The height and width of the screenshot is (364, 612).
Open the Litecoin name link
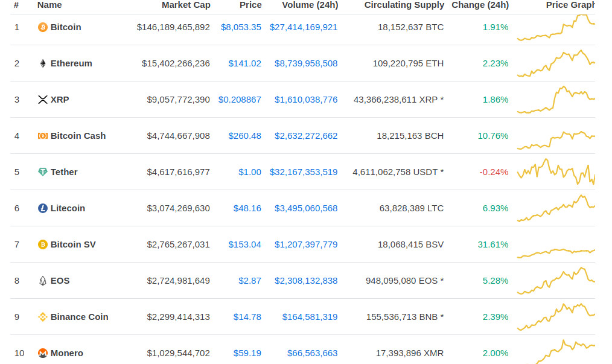pos(68,208)
